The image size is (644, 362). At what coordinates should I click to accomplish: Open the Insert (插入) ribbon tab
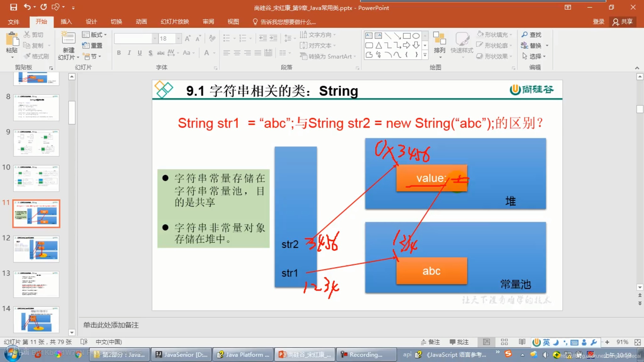(x=66, y=22)
